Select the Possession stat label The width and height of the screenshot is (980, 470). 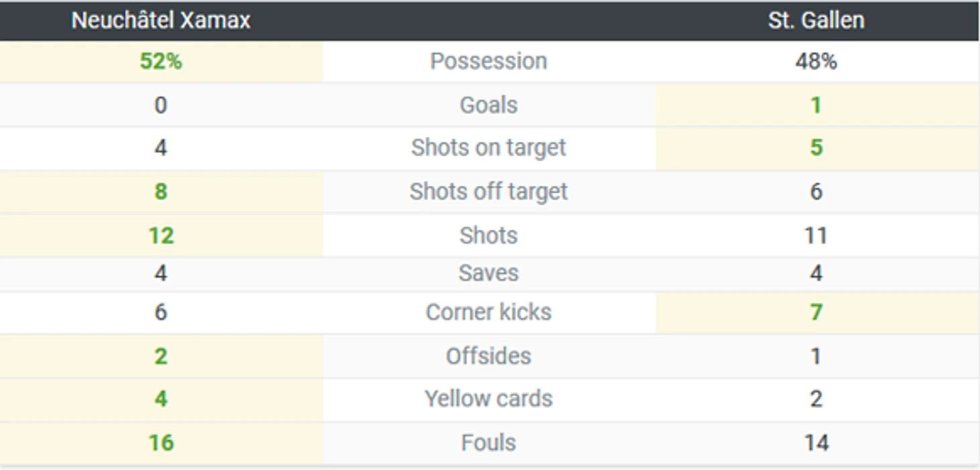[x=489, y=61]
